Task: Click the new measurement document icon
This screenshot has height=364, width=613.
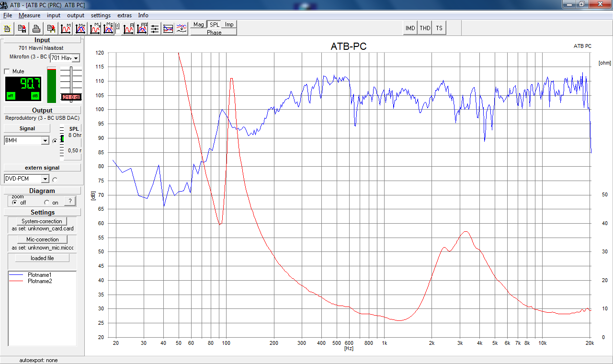Action: click(x=8, y=29)
